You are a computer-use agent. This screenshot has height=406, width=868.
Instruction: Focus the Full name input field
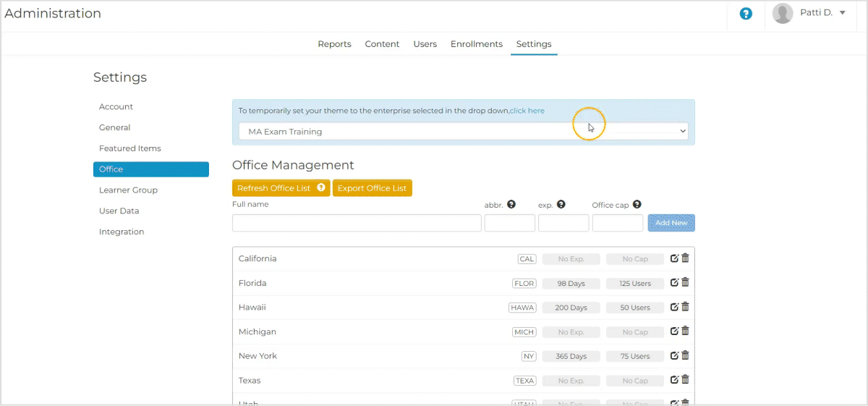pyautogui.click(x=357, y=223)
